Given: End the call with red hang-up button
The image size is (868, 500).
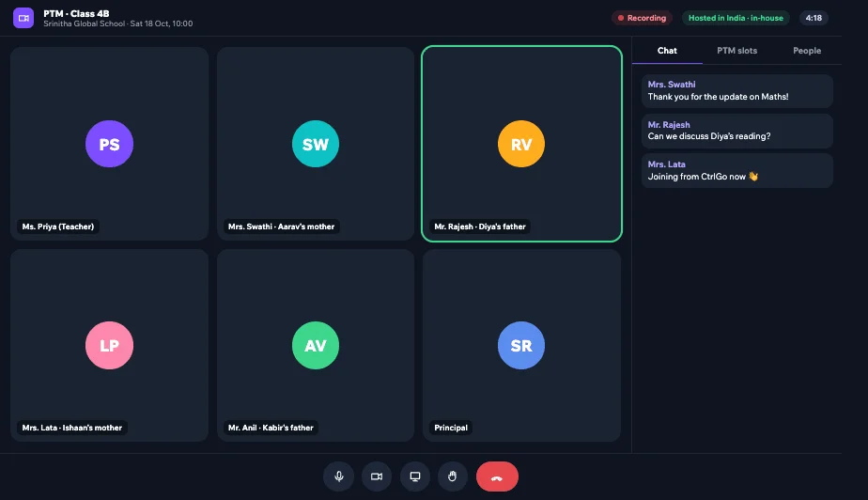Looking at the screenshot, I should [497, 477].
